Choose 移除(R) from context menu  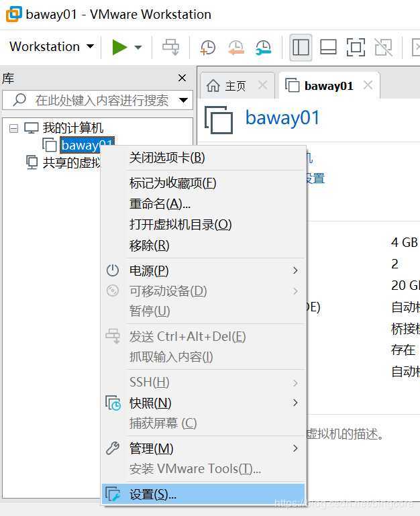point(203,245)
